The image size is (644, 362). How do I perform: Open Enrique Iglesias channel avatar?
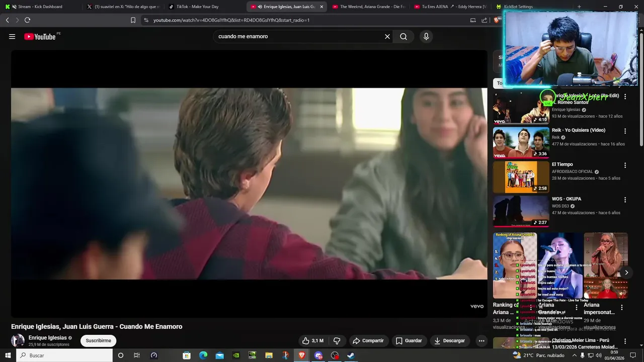pos(18,340)
